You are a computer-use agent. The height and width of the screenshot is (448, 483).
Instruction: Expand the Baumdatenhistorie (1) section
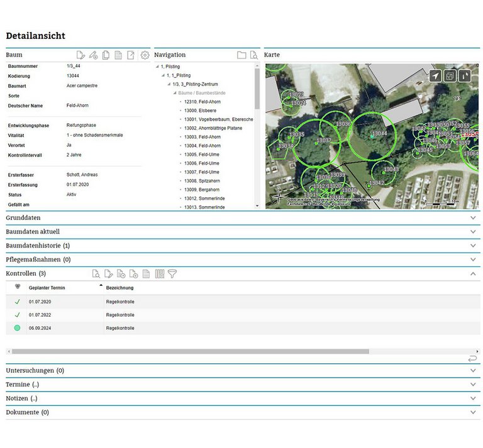coord(473,246)
